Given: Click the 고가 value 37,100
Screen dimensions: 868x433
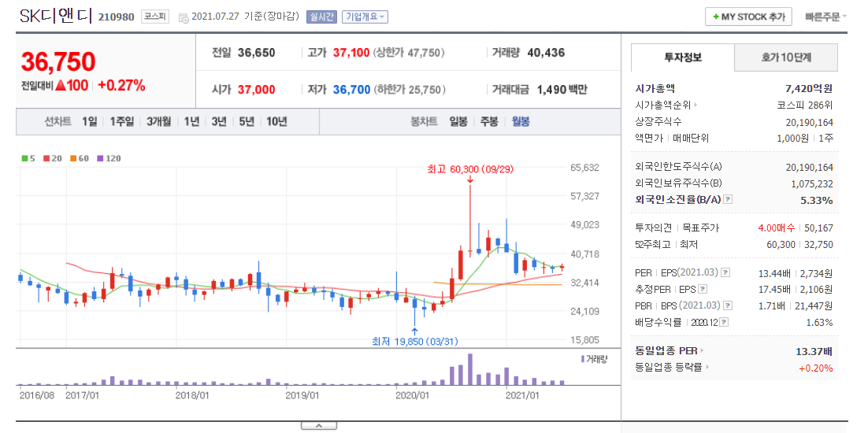Looking at the screenshot, I should coord(351,53).
